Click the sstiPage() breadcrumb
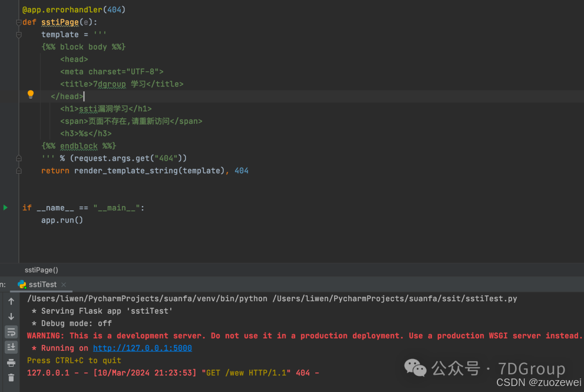Image resolution: width=584 pixels, height=392 pixels. (x=41, y=270)
